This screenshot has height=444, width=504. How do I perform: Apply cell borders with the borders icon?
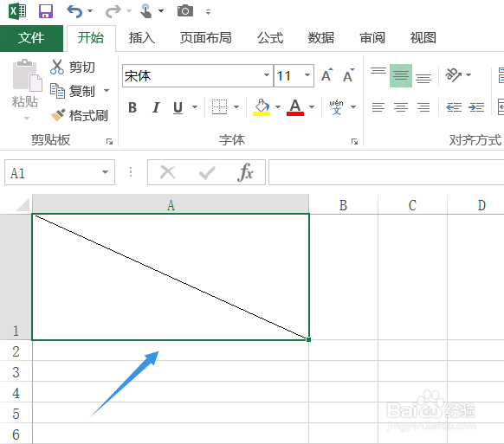pyautogui.click(x=220, y=107)
